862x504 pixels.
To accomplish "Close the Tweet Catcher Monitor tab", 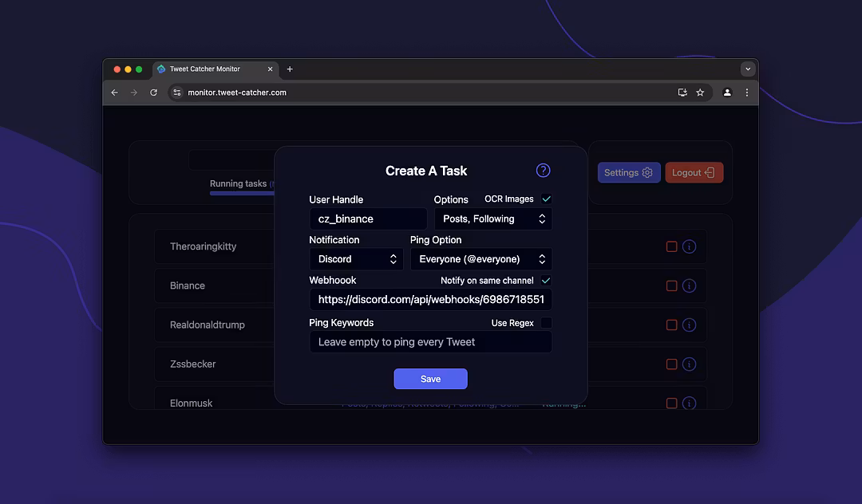I will 270,69.
